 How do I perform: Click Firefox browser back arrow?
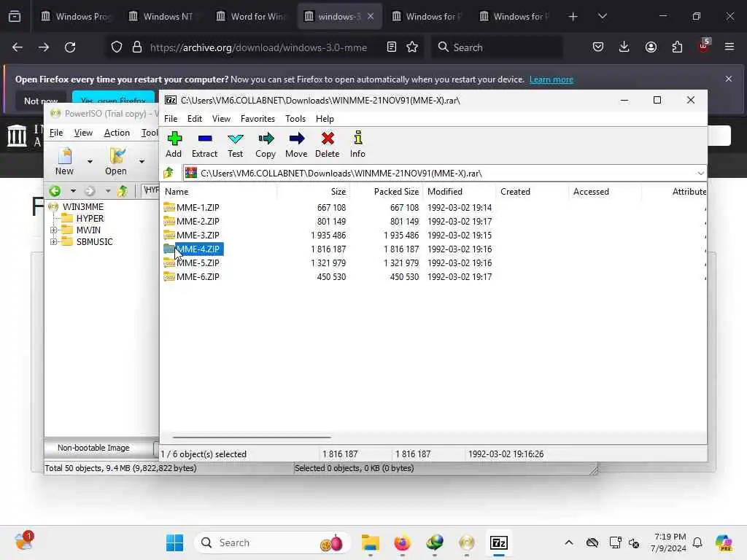pos(18,47)
